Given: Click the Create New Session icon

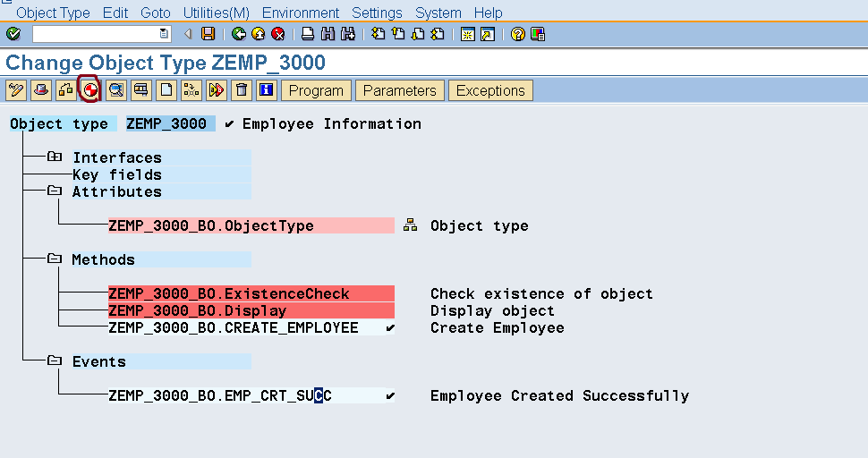Looking at the screenshot, I should [468, 34].
